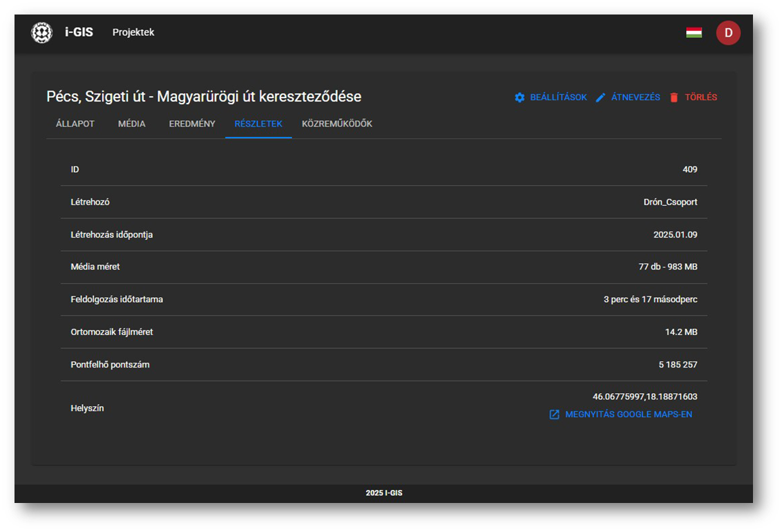782x532 pixels.
Task: Show the Közreműködők tab
Action: (x=337, y=124)
